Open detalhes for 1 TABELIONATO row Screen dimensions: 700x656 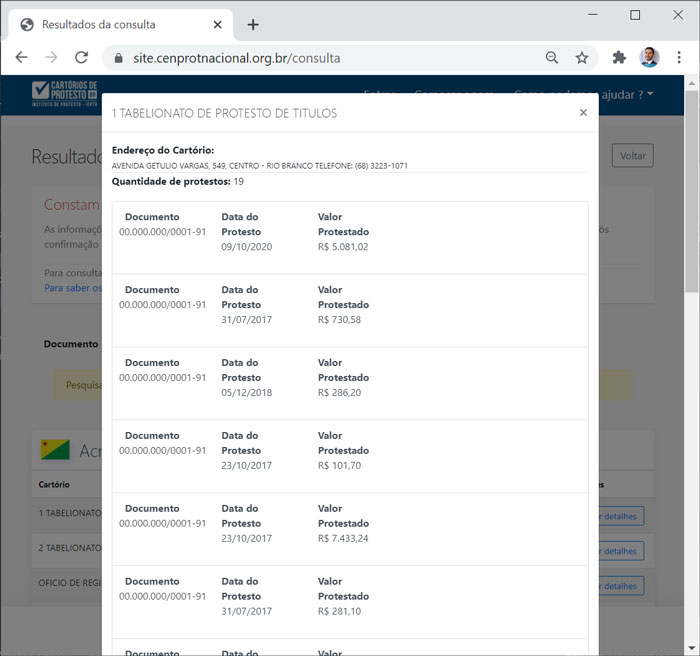(x=621, y=516)
